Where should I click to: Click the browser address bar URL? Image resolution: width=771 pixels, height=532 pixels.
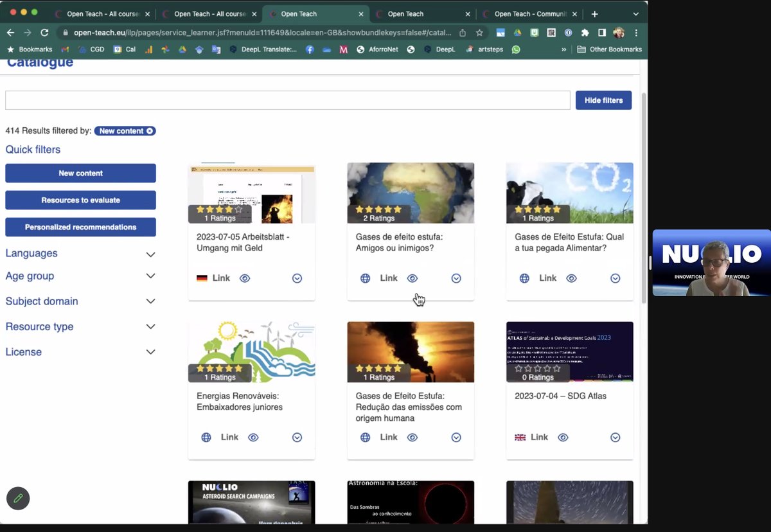tap(263, 33)
